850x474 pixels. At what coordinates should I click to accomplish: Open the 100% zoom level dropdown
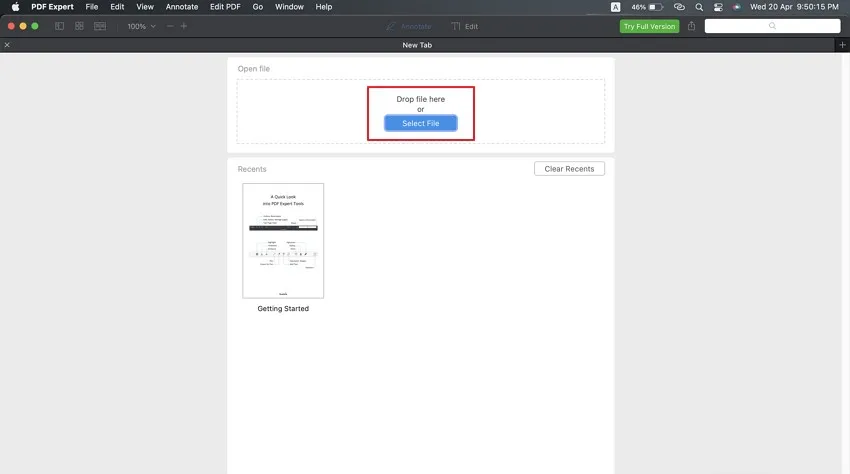tap(141, 26)
